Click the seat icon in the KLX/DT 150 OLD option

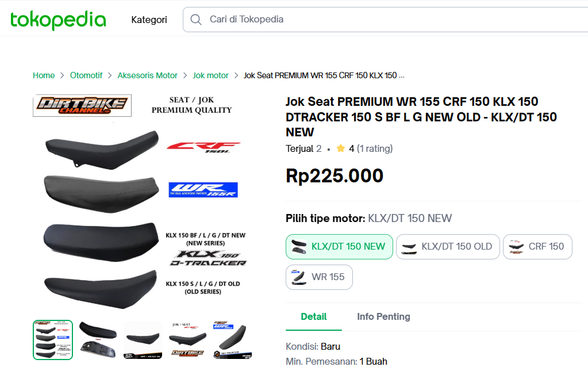[409, 247]
